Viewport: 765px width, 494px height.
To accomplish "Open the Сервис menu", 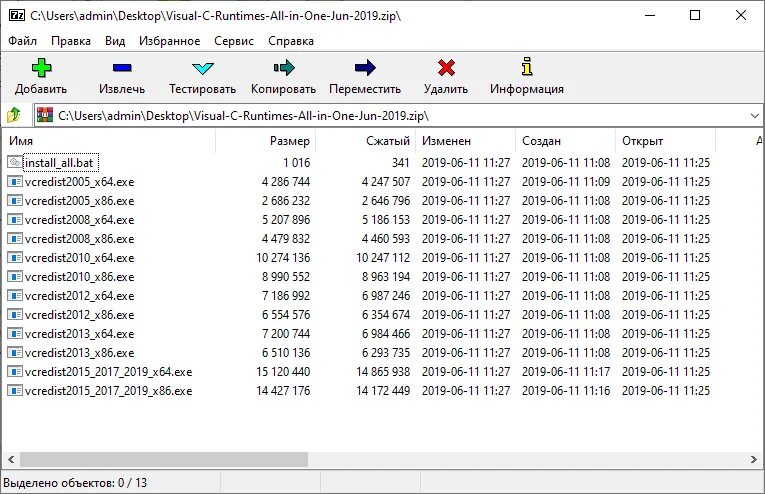I will tap(234, 41).
